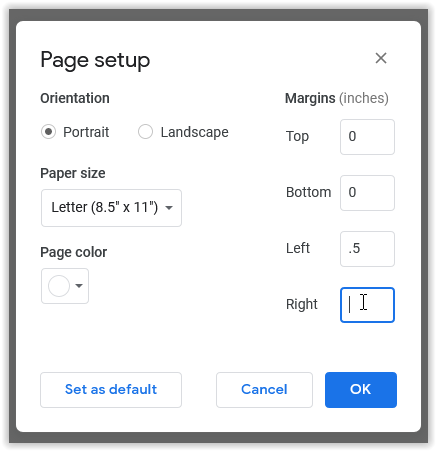The width and height of the screenshot is (436, 451).
Task: Cancel the page setup changes
Action: (x=264, y=390)
